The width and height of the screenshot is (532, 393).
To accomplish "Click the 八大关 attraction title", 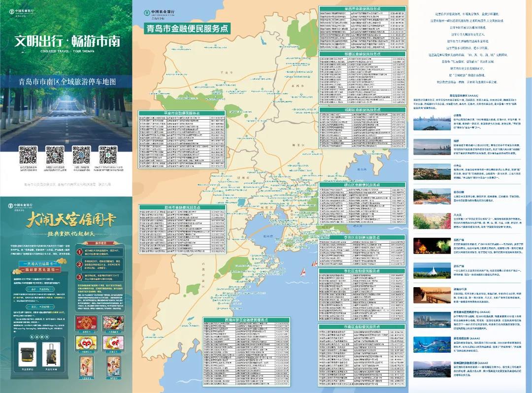I will (458, 215).
